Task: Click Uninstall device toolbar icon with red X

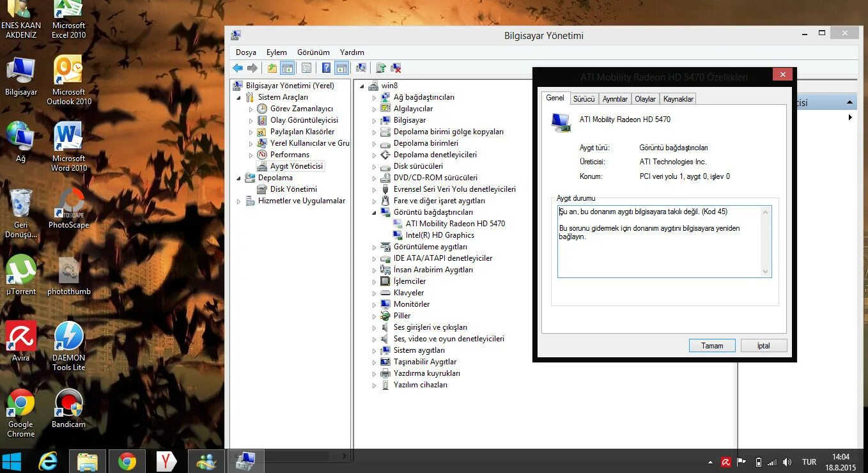Action: pyautogui.click(x=396, y=68)
